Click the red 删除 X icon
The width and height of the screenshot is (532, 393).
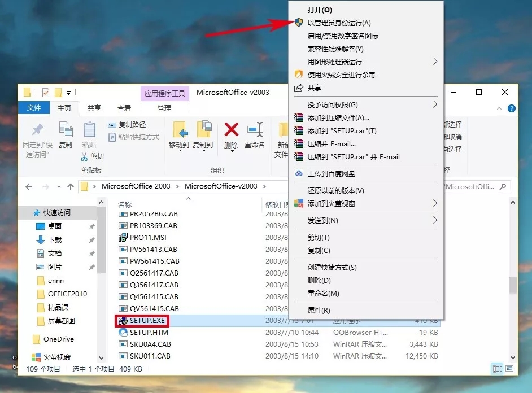[231, 129]
